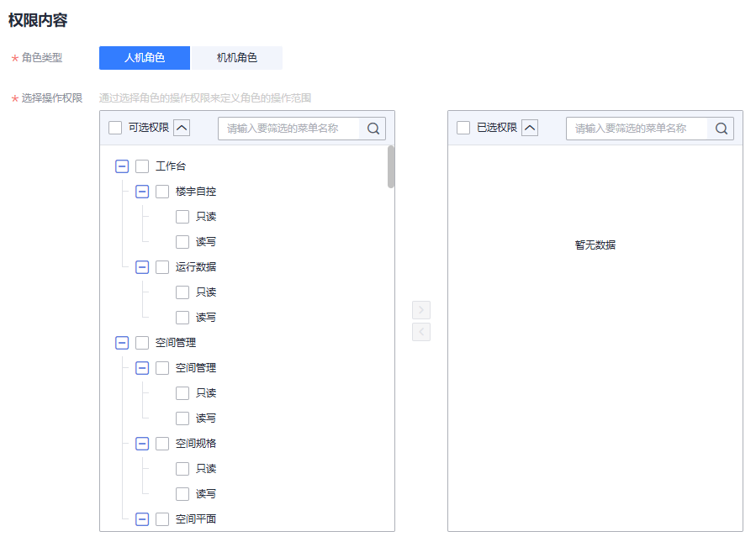Screen dimensions: 756x542
Task: Check 只读 under 空间规格
Action: tap(182, 469)
